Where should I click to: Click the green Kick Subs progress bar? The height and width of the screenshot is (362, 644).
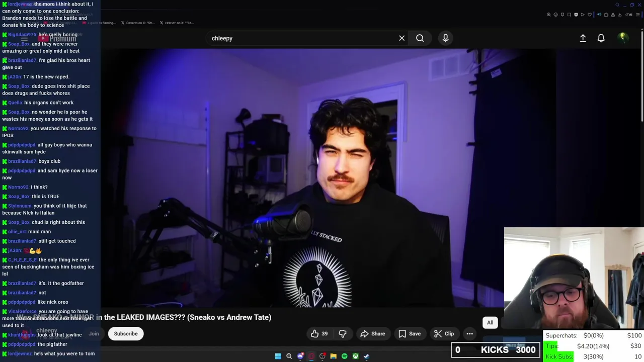pyautogui.click(x=559, y=356)
